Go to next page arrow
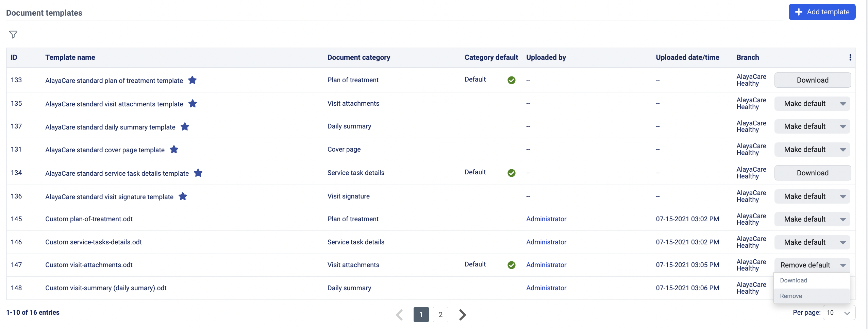This screenshot has height=329, width=868. (462, 314)
